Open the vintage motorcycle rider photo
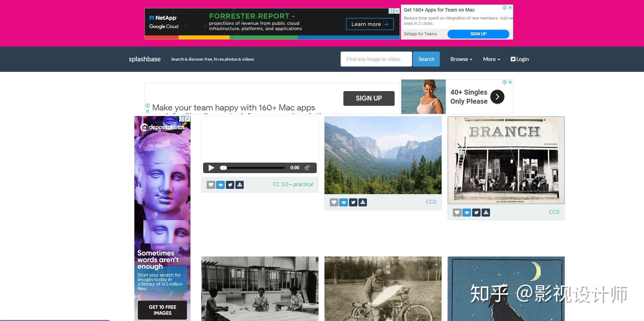The image size is (644, 321). tap(383, 289)
